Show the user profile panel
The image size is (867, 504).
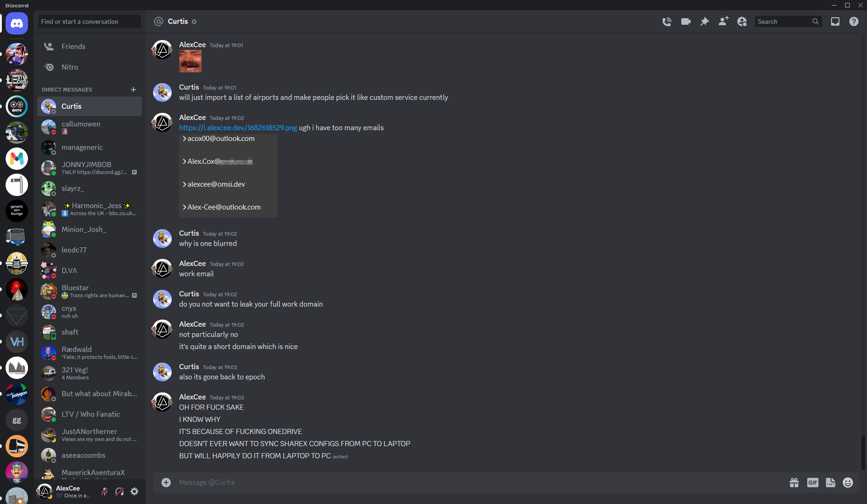click(x=742, y=21)
